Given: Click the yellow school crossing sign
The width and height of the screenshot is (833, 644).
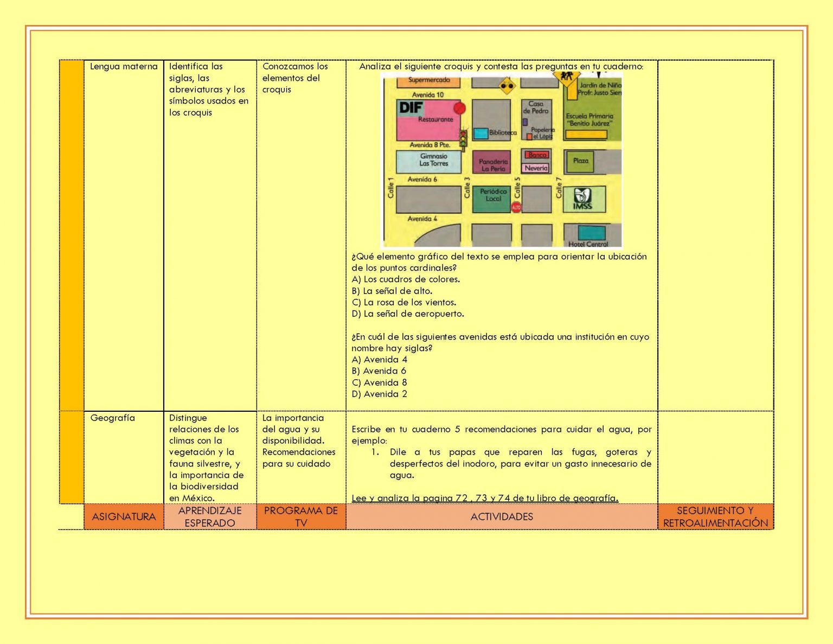Looking at the screenshot, I should point(567,79).
